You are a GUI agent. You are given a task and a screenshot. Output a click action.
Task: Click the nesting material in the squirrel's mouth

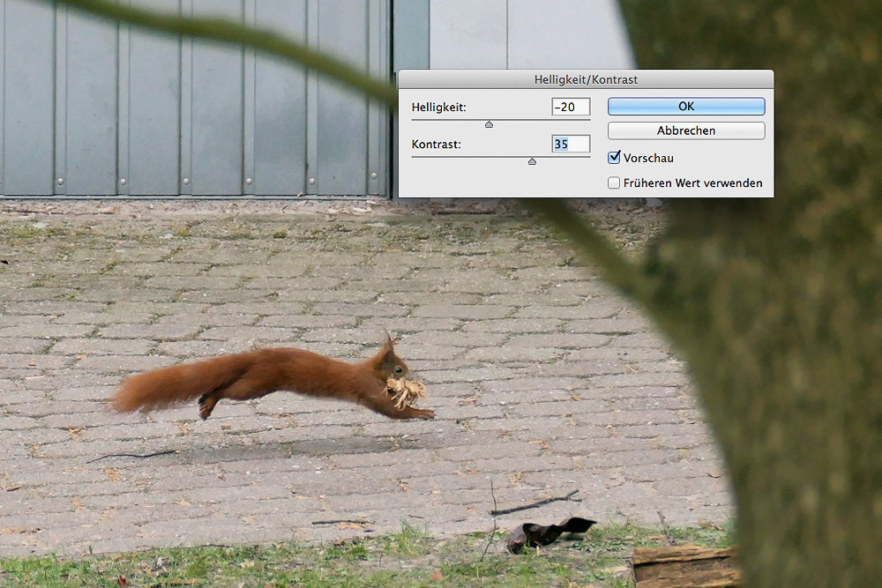[405, 391]
